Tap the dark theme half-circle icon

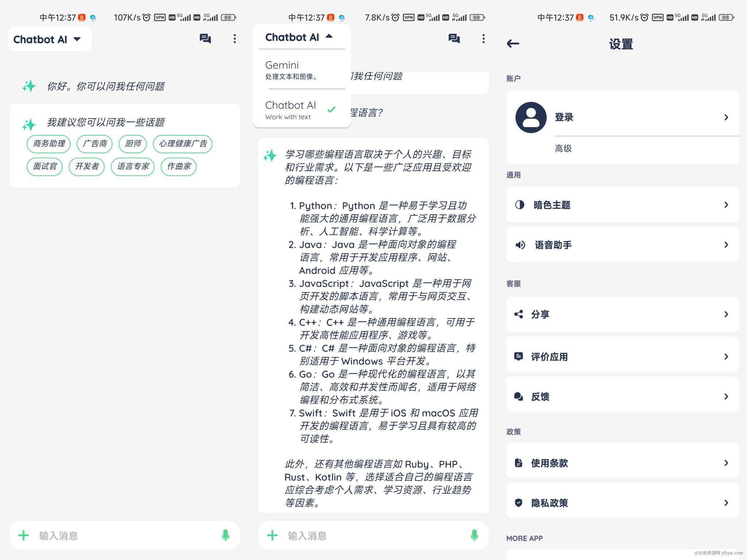[x=520, y=205]
